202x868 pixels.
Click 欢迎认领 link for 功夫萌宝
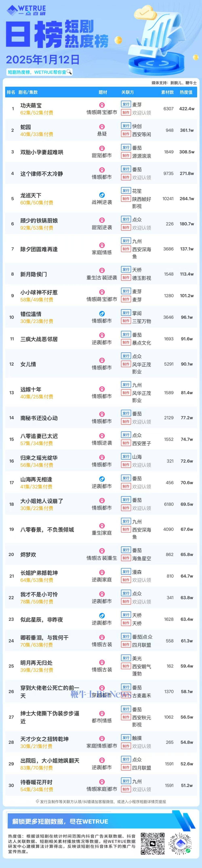click(142, 113)
